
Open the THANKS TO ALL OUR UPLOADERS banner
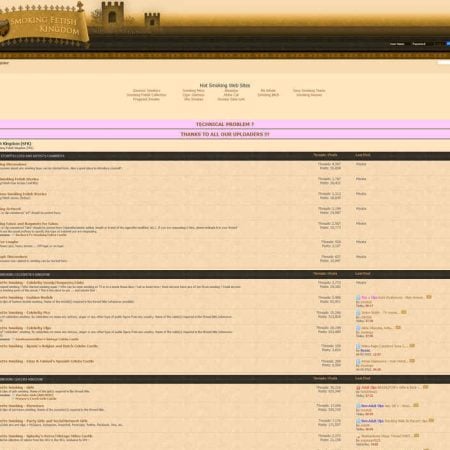225,134
